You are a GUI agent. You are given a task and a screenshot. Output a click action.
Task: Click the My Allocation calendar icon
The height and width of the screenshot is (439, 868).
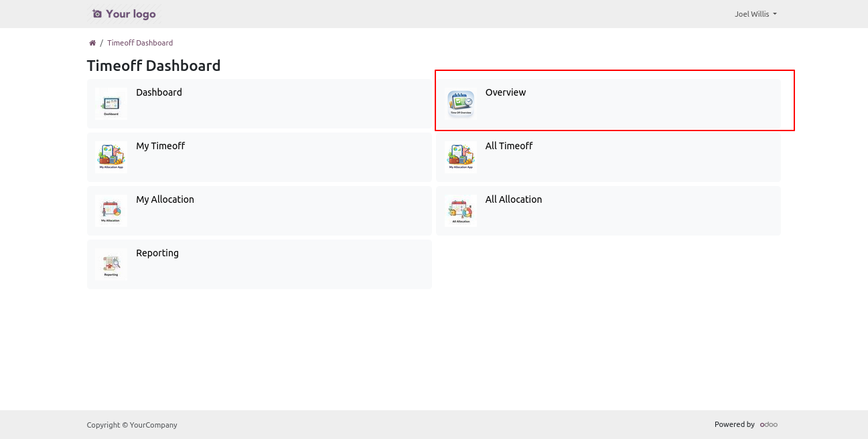point(111,211)
